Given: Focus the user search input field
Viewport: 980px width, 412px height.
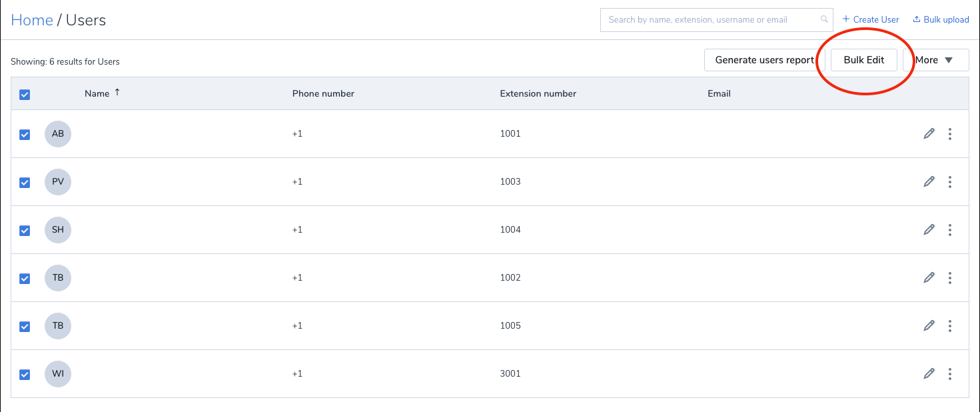Looking at the screenshot, I should (x=710, y=20).
